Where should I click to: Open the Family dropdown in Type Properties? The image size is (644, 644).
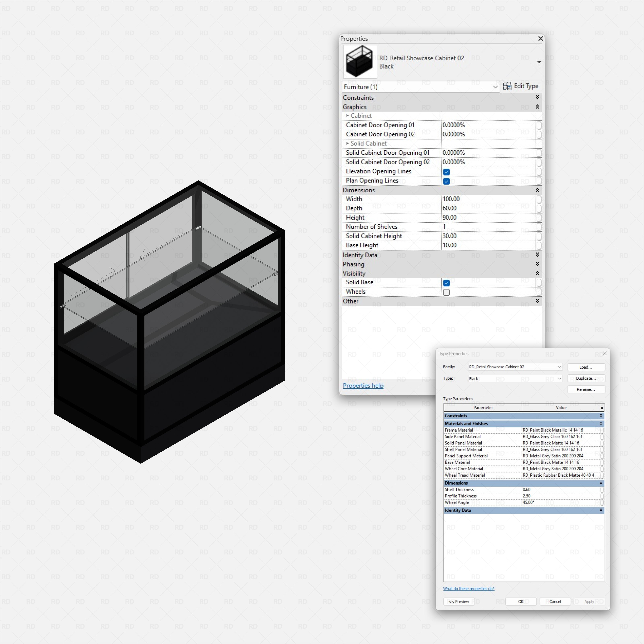click(515, 367)
